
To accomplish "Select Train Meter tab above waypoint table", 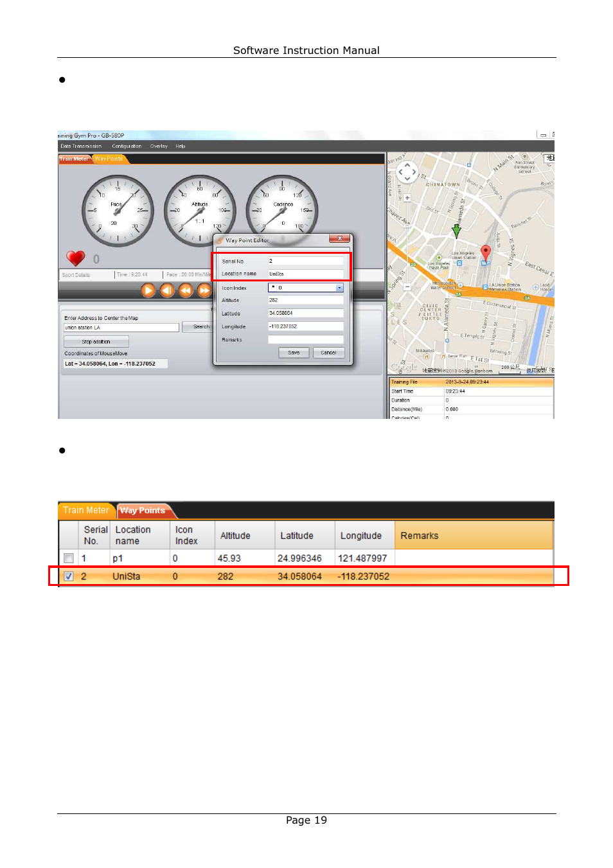I will [x=86, y=510].
